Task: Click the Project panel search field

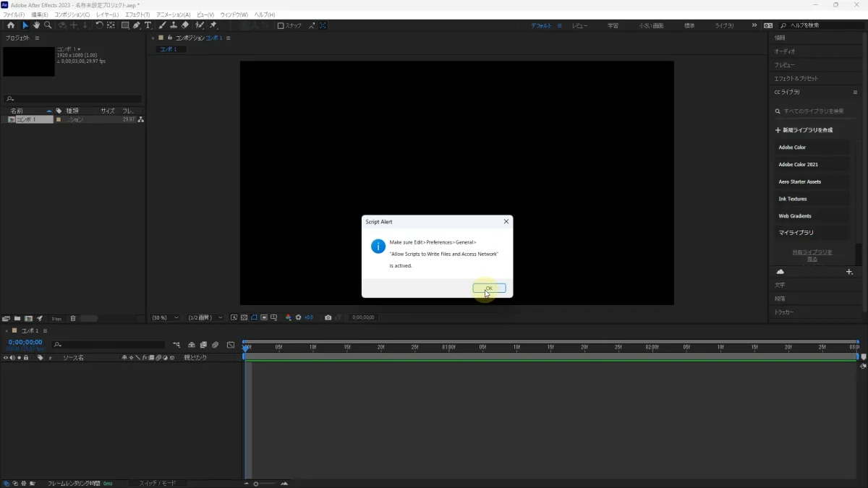Action: 72,99
